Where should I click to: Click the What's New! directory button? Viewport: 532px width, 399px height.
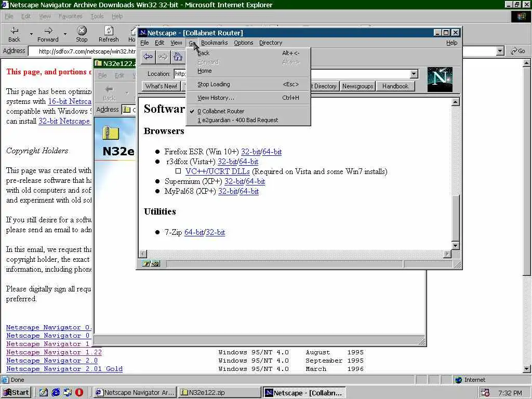coord(161,86)
